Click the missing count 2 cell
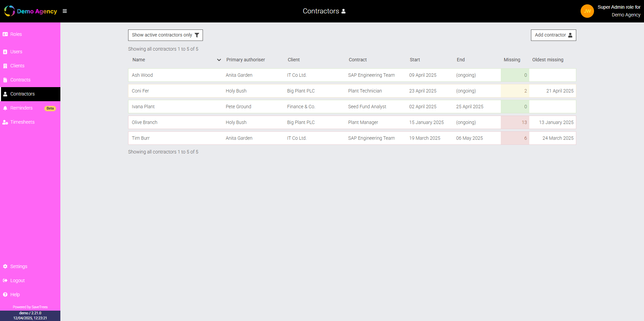This screenshot has height=321, width=644. tap(515, 91)
